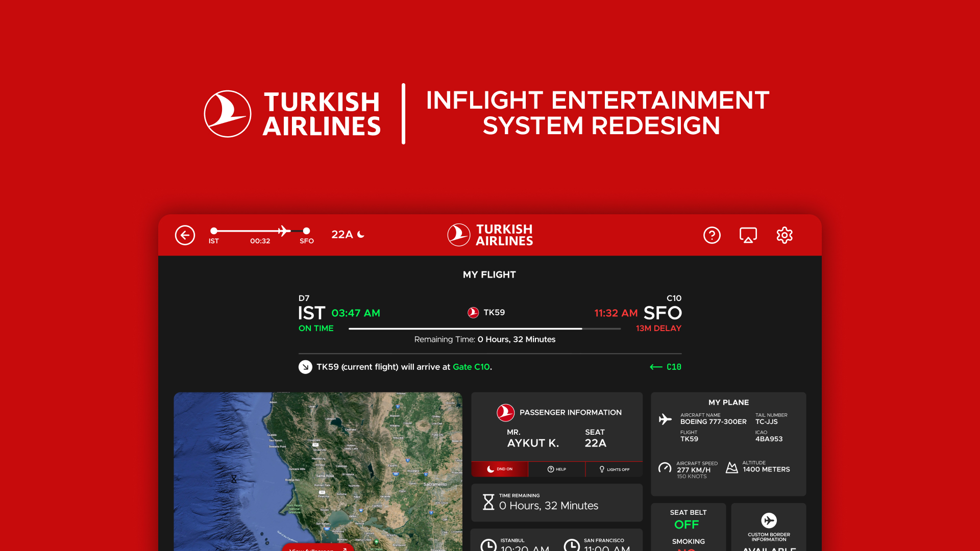
Task: Open the settings gear in the top bar
Action: 785,235
